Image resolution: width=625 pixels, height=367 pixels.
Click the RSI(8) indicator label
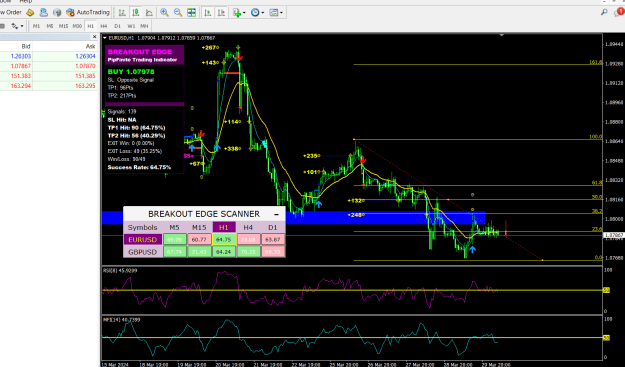point(120,271)
